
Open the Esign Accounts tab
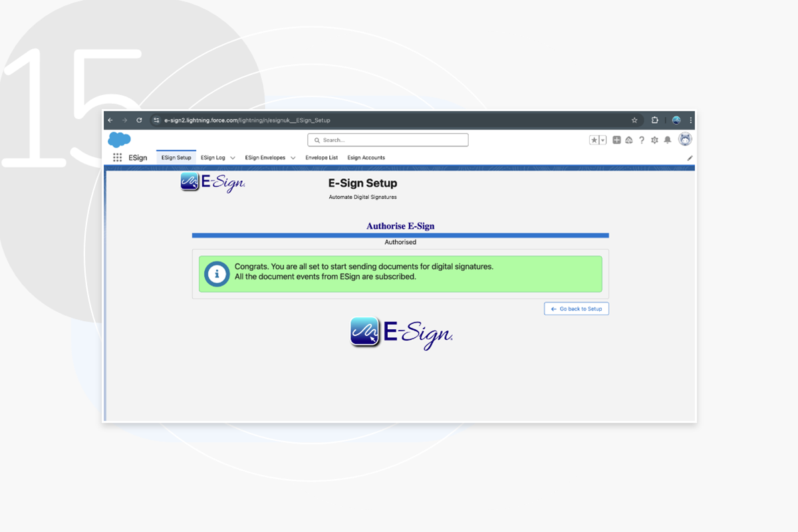pyautogui.click(x=366, y=158)
